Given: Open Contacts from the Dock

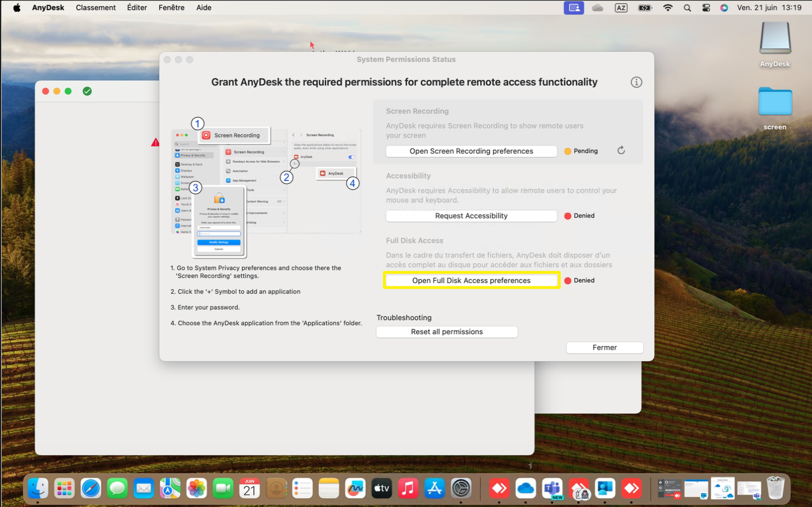Looking at the screenshot, I should (x=276, y=488).
